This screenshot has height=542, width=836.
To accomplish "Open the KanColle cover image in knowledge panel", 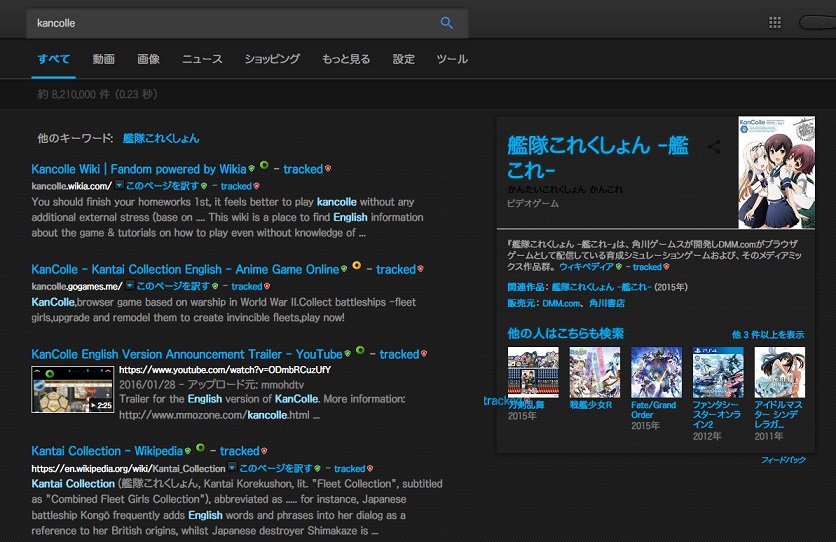I will 776,172.
